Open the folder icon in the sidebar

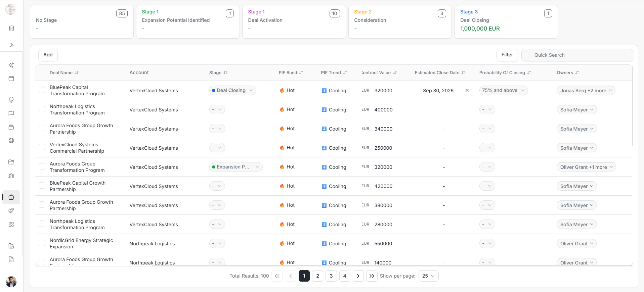click(x=11, y=162)
